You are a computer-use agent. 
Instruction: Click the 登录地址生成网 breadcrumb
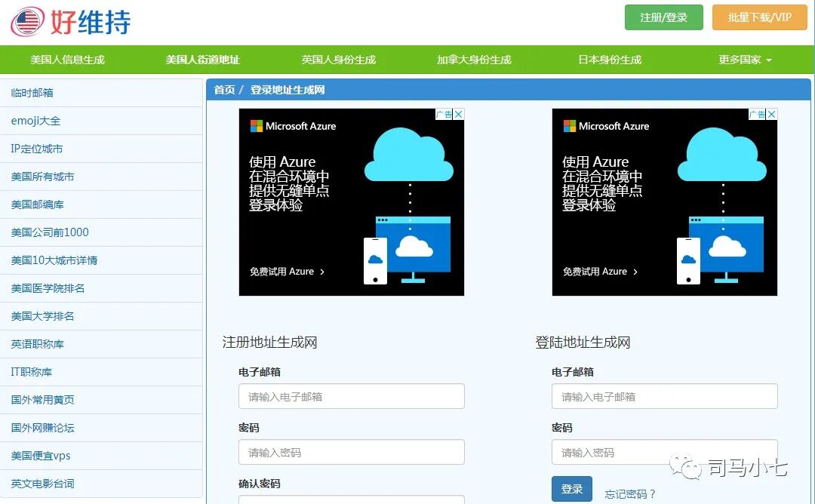point(288,90)
